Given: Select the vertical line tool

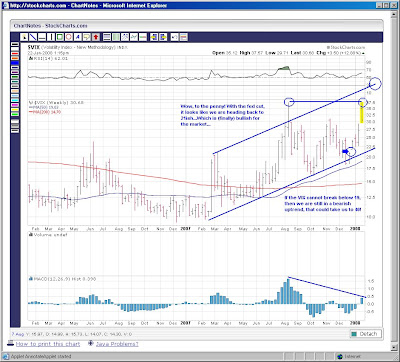Looking at the screenshot, I should 51,37.
